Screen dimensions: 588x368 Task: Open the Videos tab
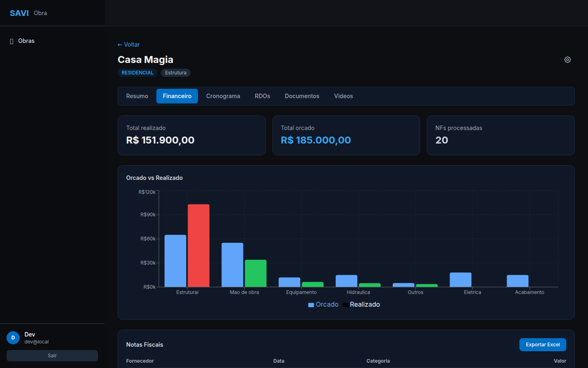click(x=343, y=96)
